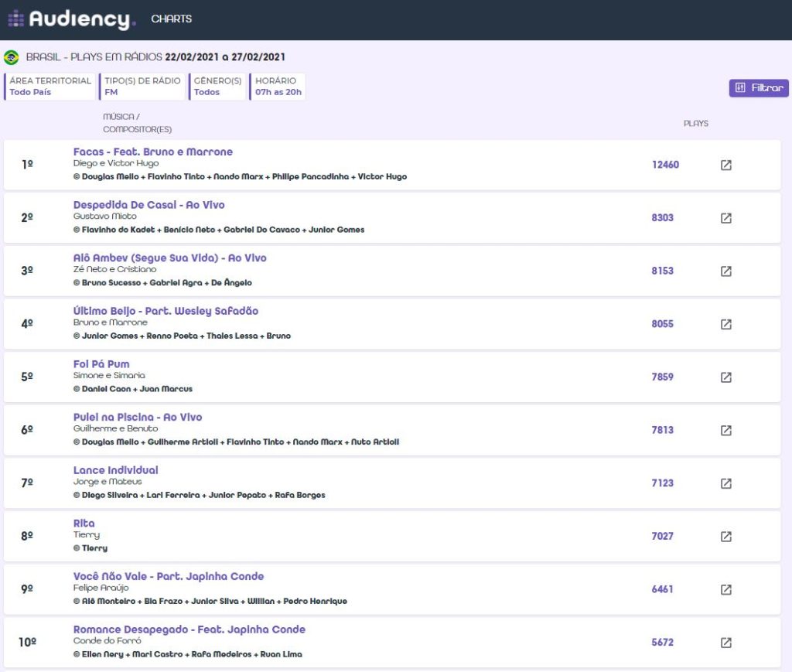Viewport: 792px width, 672px height.
Task: Open external link icon for Foi Pá Pum
Action: 725,377
